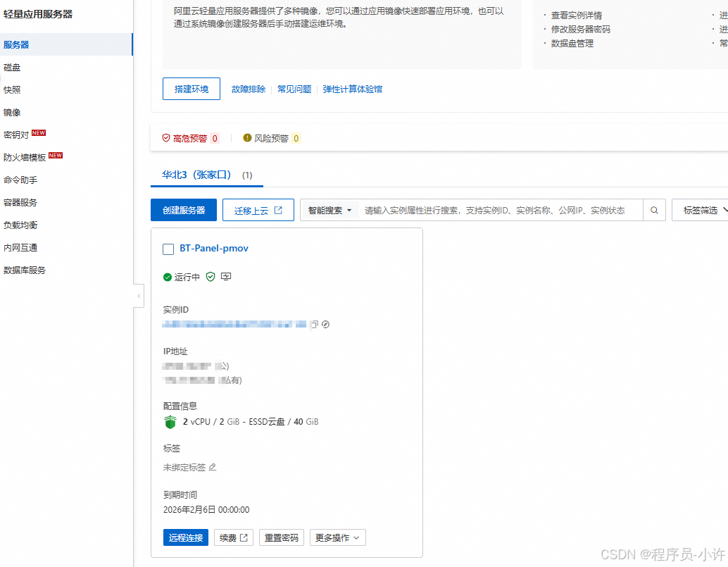The width and height of the screenshot is (728, 567).
Task: Expand the 标签筛选 dropdown
Action: (x=700, y=211)
